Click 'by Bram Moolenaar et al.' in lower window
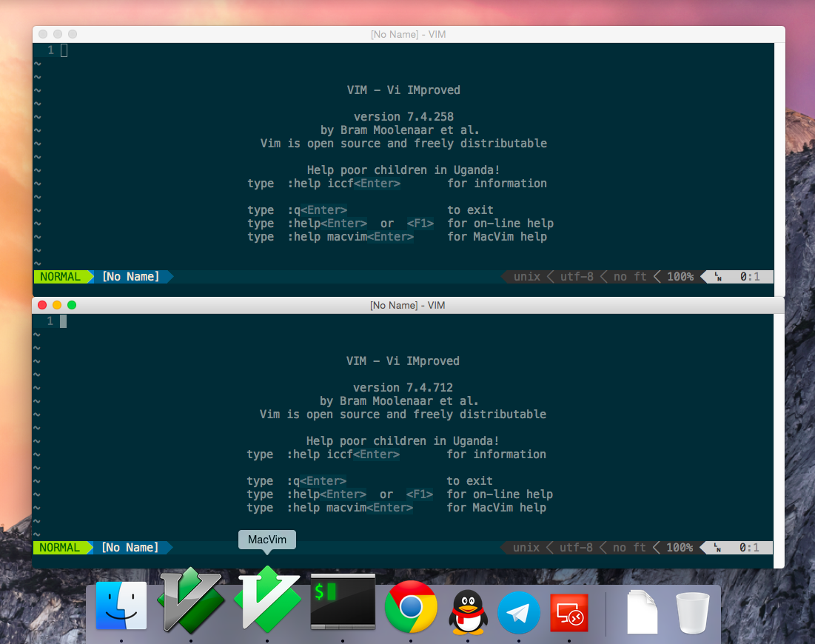Image resolution: width=815 pixels, height=644 pixels. coord(399,400)
